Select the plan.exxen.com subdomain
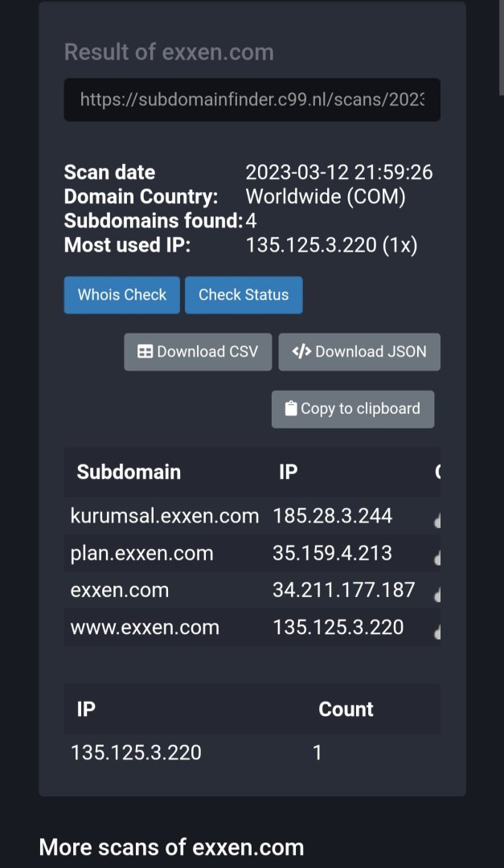This screenshot has height=868, width=504. pyautogui.click(x=141, y=553)
